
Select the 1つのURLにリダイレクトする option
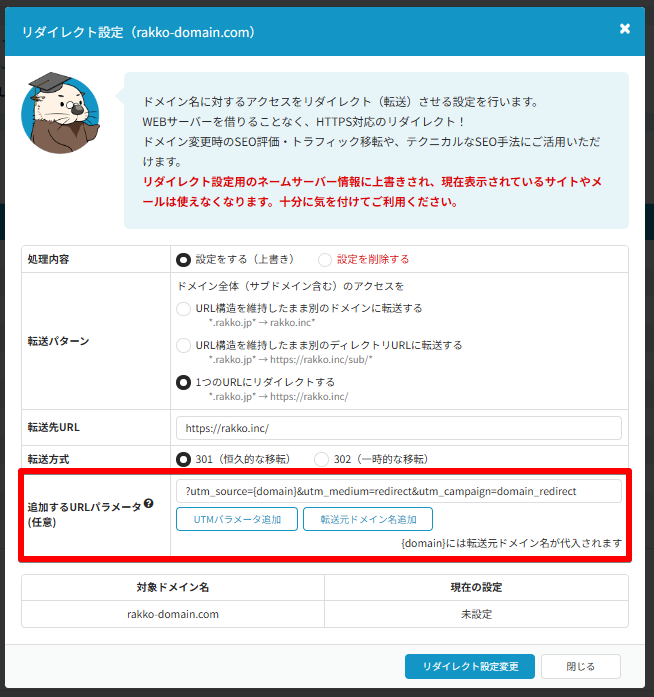(x=183, y=382)
